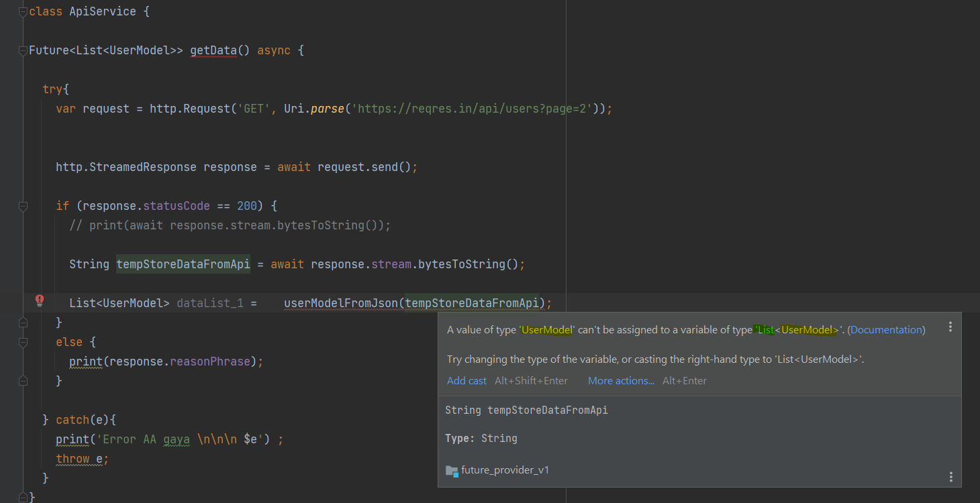Click the future_provider_v1 label in popup
This screenshot has height=503, width=980.
(505, 470)
